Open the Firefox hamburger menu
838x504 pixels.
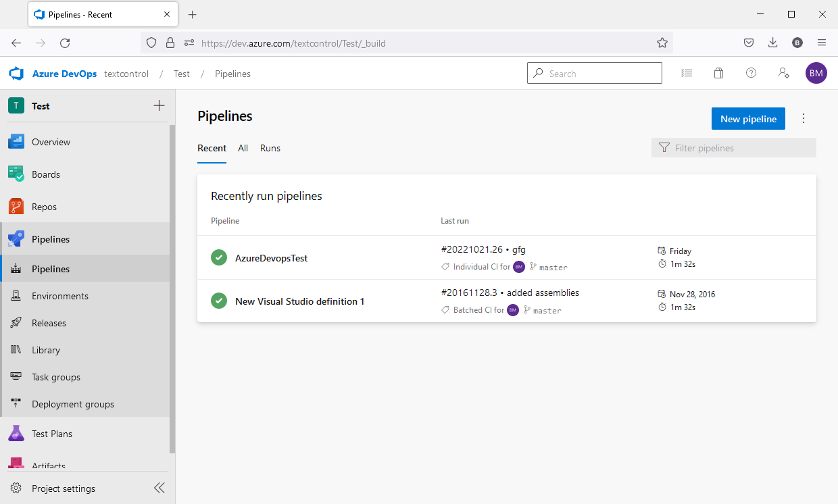coord(822,43)
